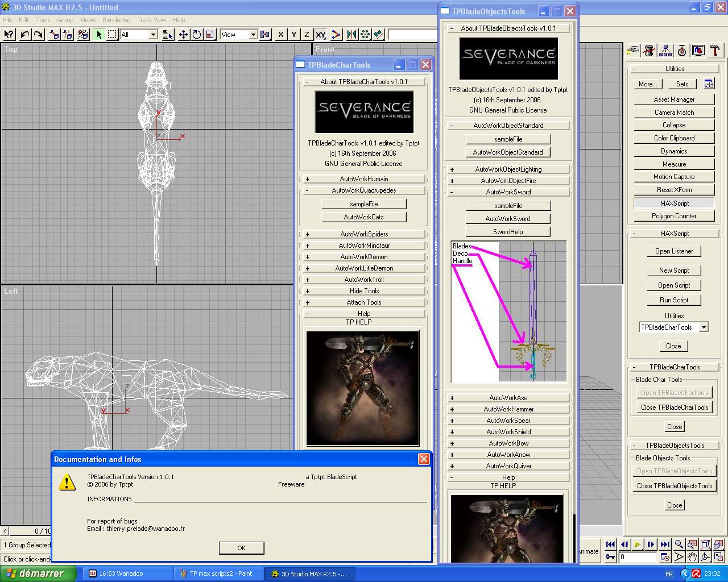Collapse the AutoWorkQuadrupedes rollout
This screenshot has height=582, width=728.
(364, 190)
